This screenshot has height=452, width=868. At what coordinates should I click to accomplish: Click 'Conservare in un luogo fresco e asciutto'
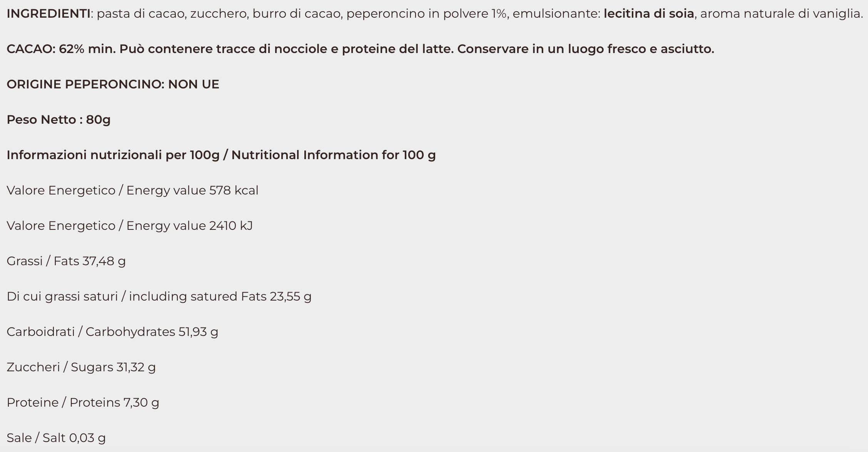[585, 49]
